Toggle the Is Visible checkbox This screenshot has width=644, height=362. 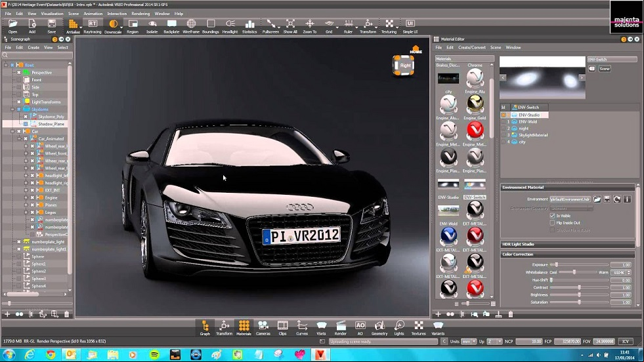552,216
